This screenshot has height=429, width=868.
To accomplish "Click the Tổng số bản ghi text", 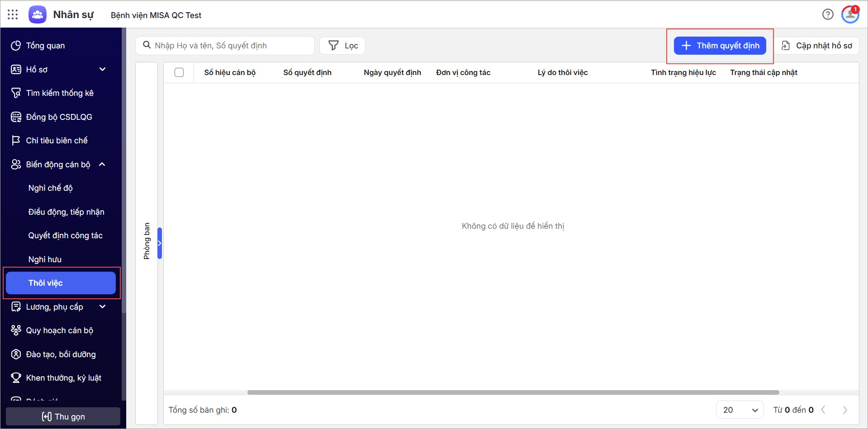I will (x=203, y=410).
